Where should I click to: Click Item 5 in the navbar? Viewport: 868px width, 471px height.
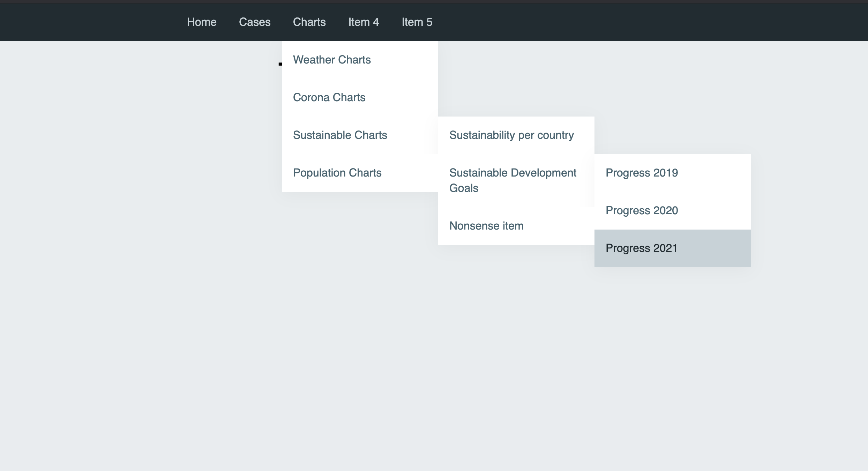coord(417,22)
